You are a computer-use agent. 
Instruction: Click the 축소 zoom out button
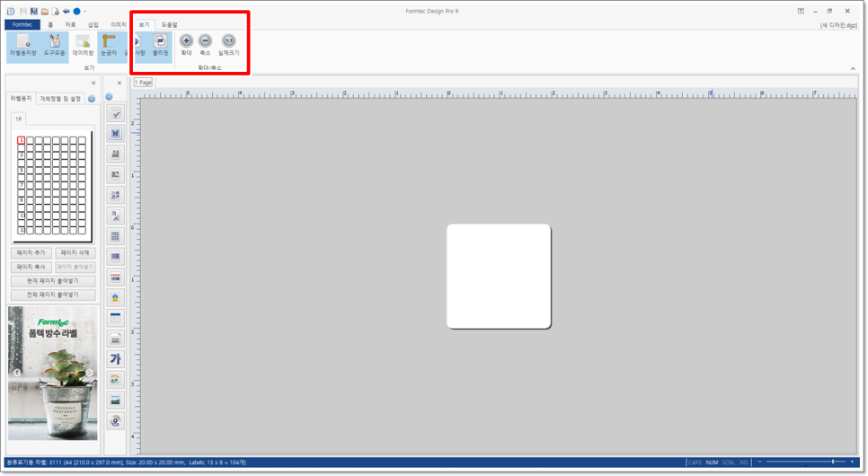206,45
